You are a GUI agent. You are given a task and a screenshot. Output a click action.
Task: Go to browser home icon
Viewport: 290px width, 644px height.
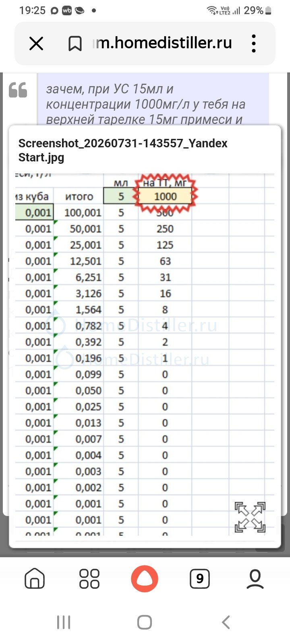pyautogui.click(x=35, y=579)
